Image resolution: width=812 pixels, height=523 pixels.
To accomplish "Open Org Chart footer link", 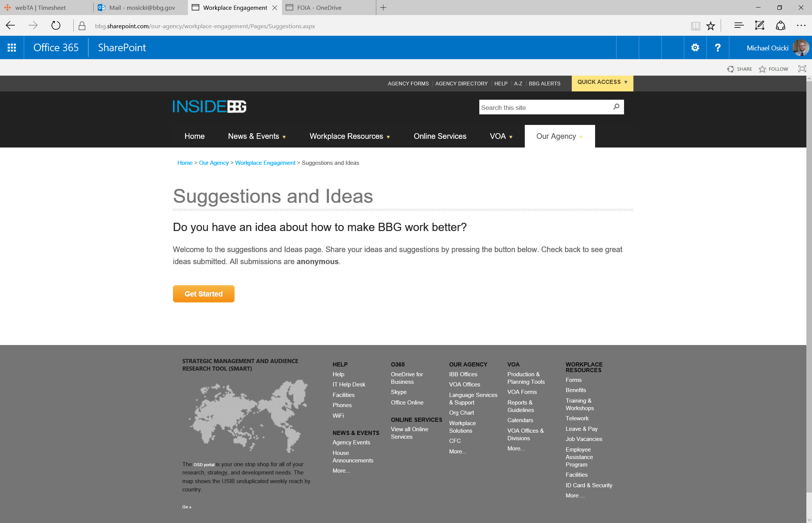I will pos(461,413).
